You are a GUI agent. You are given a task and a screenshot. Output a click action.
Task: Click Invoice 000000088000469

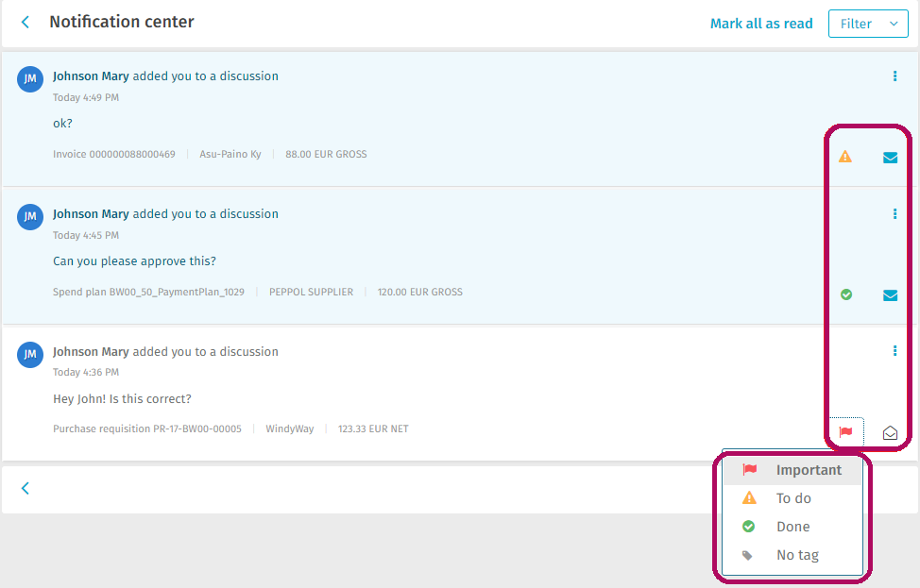(x=114, y=154)
